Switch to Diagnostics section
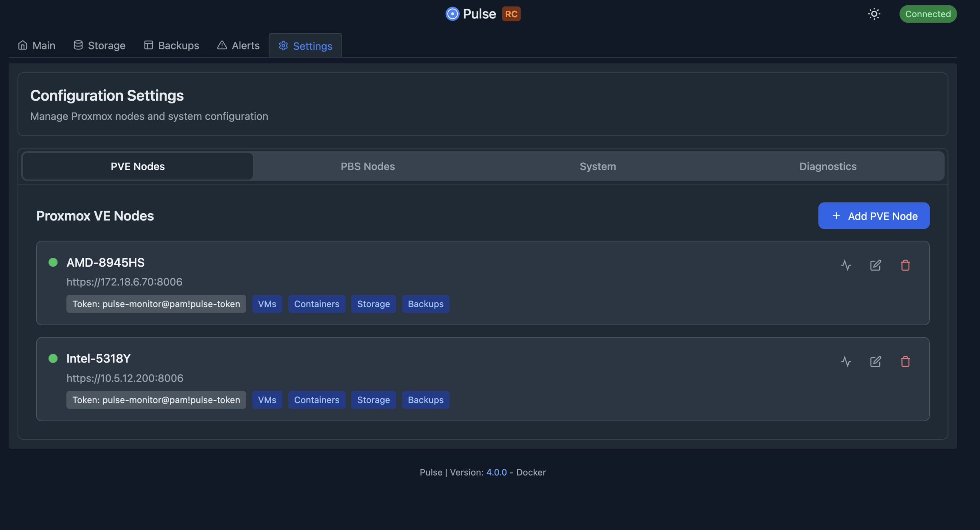The width and height of the screenshot is (980, 530). coord(828,166)
